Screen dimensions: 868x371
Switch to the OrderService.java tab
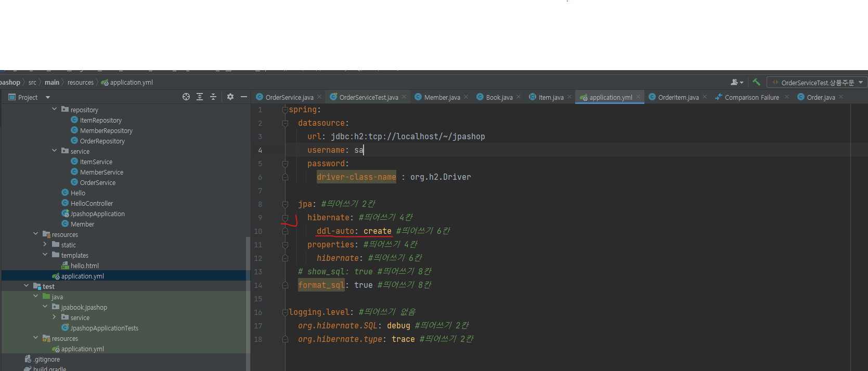(289, 97)
